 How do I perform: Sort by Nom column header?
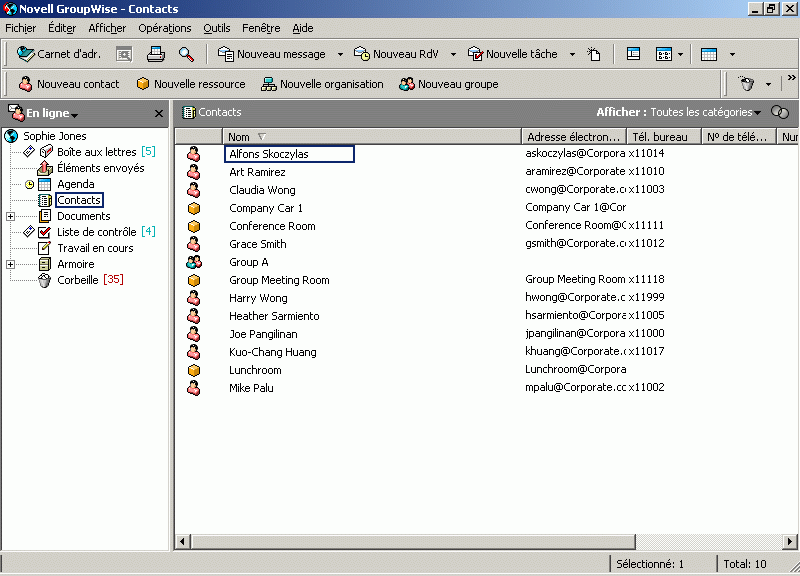tap(371, 137)
